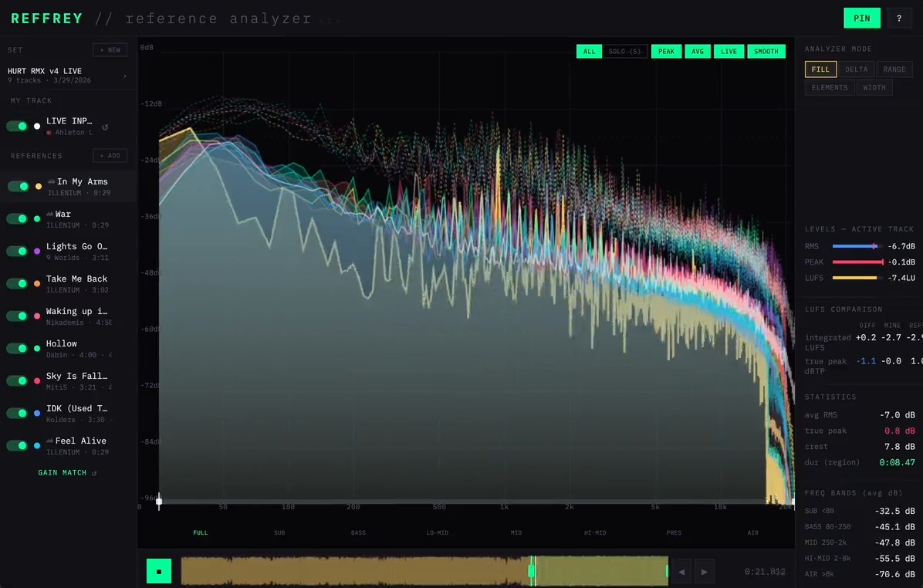Image resolution: width=923 pixels, height=588 pixels.
Task: Click the red record dot beside Ableton L
Action: [49, 133]
